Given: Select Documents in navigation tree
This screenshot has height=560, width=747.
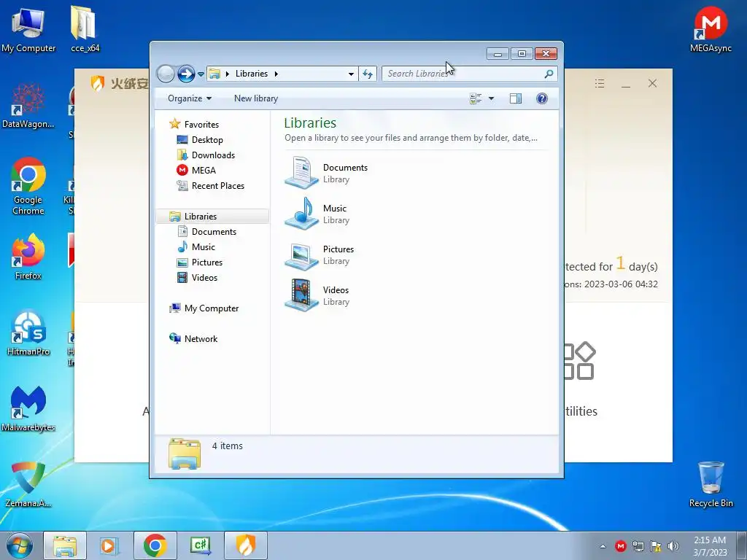Looking at the screenshot, I should click(x=206, y=232).
